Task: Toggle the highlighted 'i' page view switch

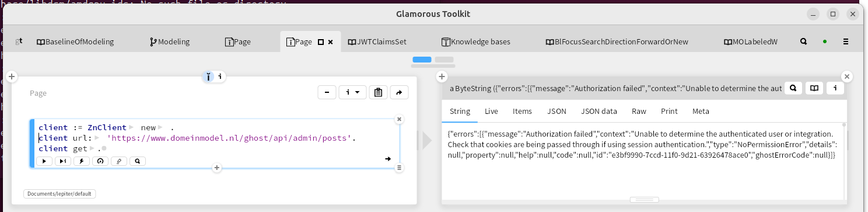Action: pyautogui.click(x=208, y=77)
